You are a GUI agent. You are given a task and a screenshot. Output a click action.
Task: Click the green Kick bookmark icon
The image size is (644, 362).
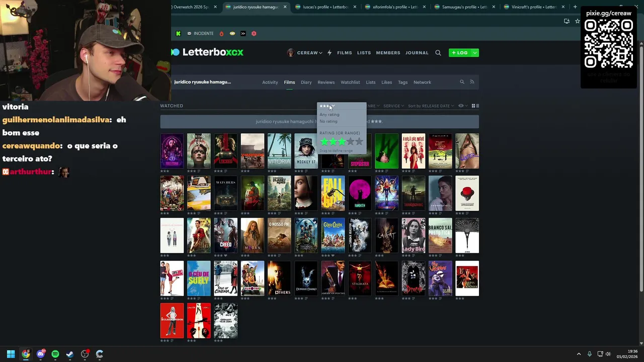(178, 34)
